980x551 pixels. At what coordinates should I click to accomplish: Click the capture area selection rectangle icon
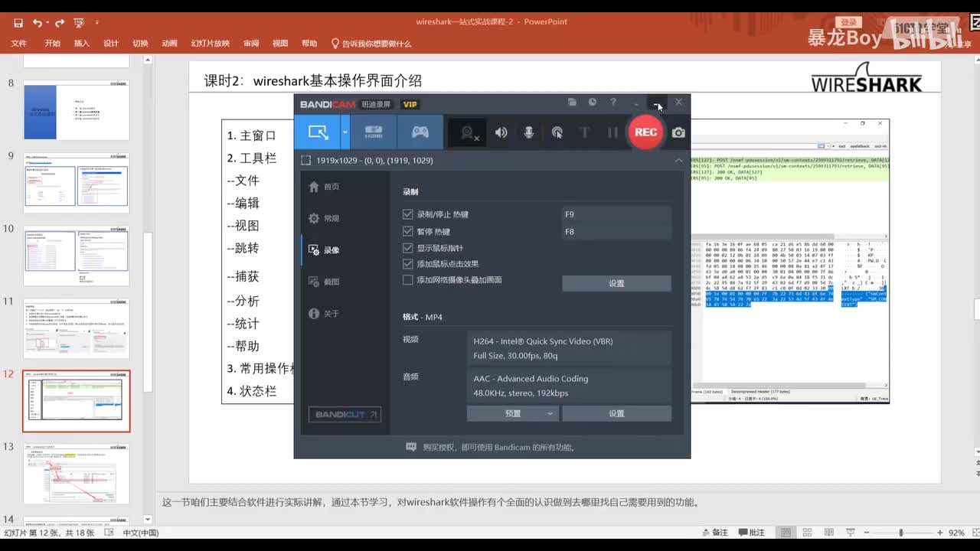tap(305, 161)
